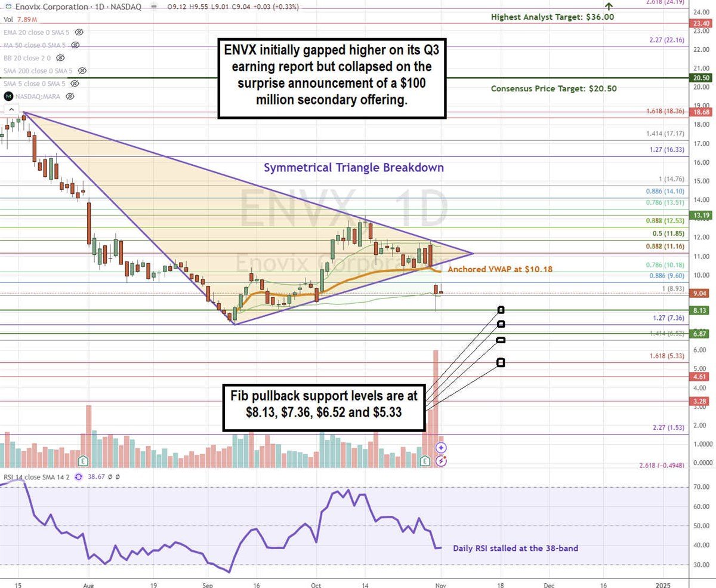This screenshot has width=716, height=588.
Task: Click 'Daily RSI stalled at the 38-band' text
Action: [516, 548]
